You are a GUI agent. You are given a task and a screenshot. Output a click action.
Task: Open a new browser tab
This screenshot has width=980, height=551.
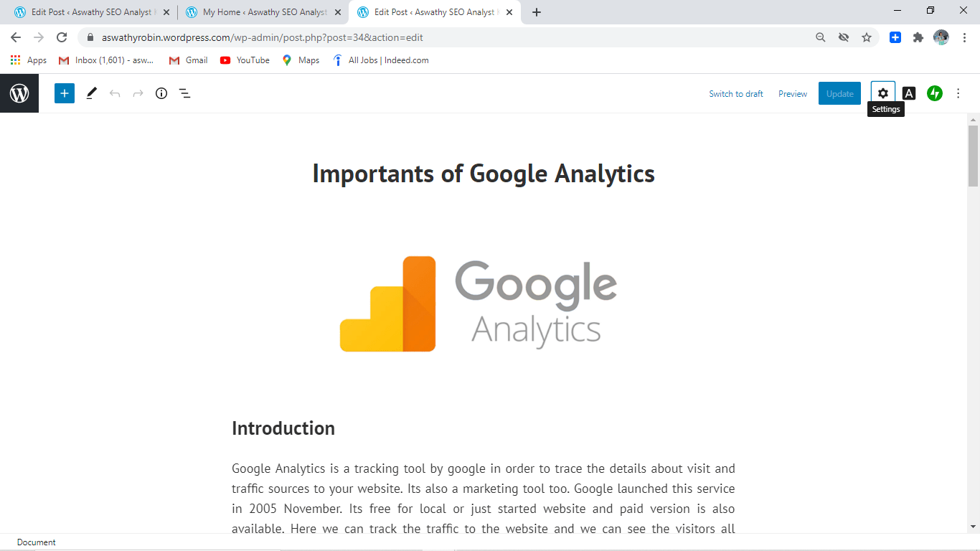tap(537, 12)
